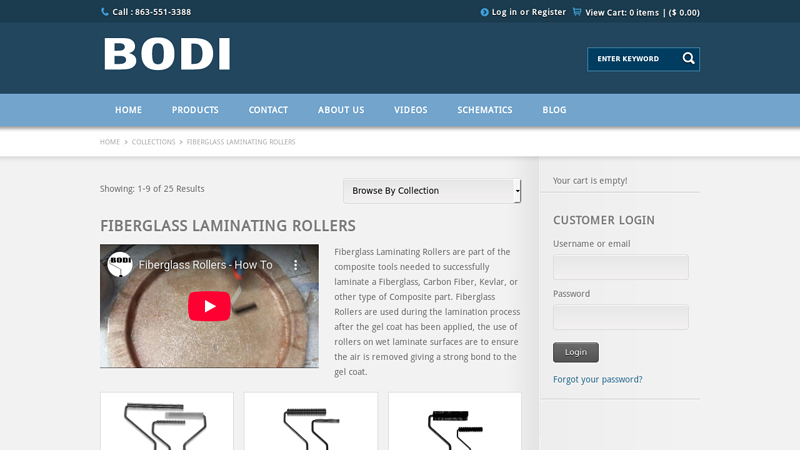
Task: Click the shopping cart icon
Action: click(x=577, y=12)
